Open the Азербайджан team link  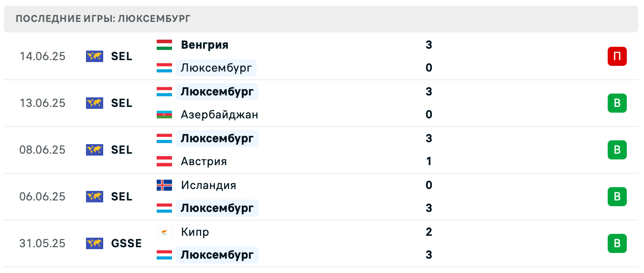pos(219,115)
